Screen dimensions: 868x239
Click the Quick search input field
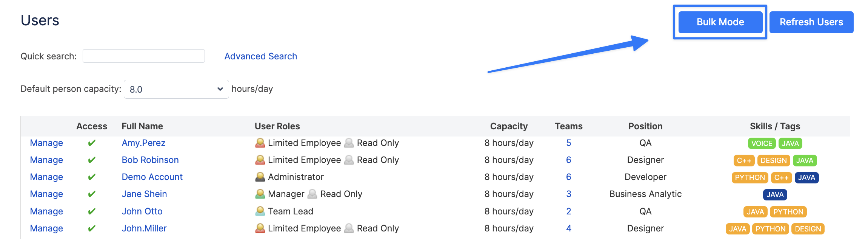[x=144, y=56]
